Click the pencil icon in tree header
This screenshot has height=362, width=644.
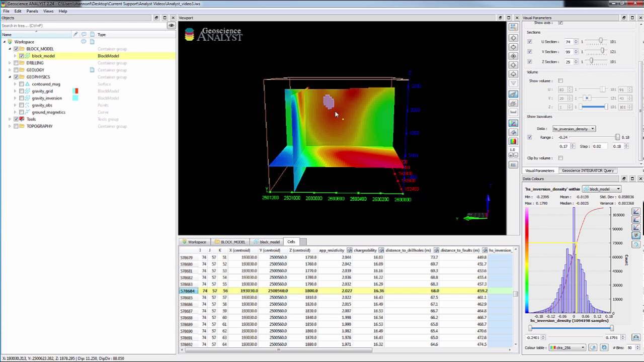pos(75,35)
